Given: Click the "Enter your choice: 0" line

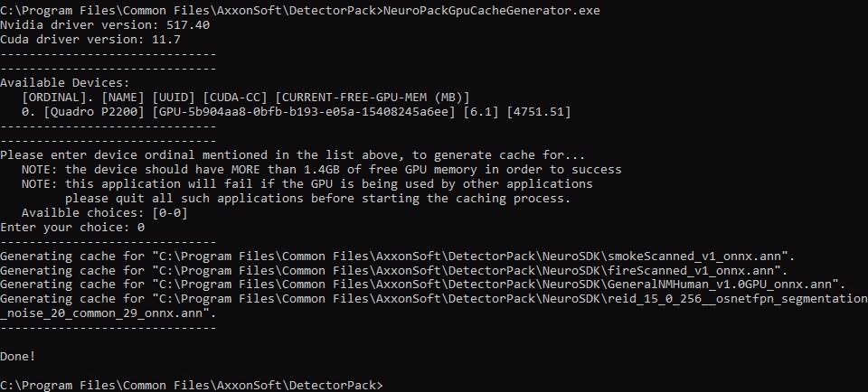Looking at the screenshot, I should pos(72,228).
